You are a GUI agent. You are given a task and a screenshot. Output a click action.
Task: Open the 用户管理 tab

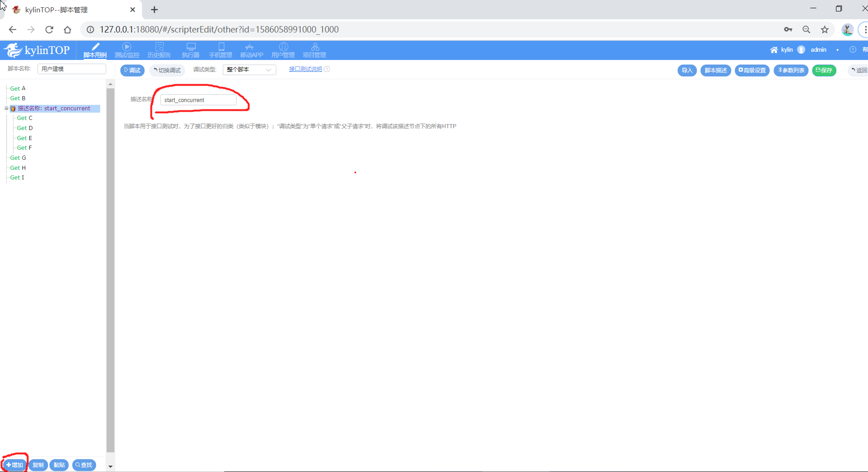click(283, 50)
